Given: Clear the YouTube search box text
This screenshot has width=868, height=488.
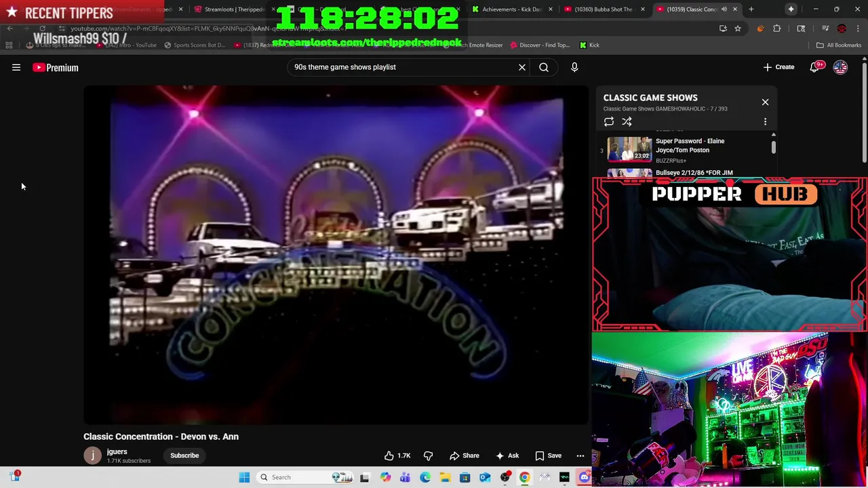Looking at the screenshot, I should click(522, 67).
